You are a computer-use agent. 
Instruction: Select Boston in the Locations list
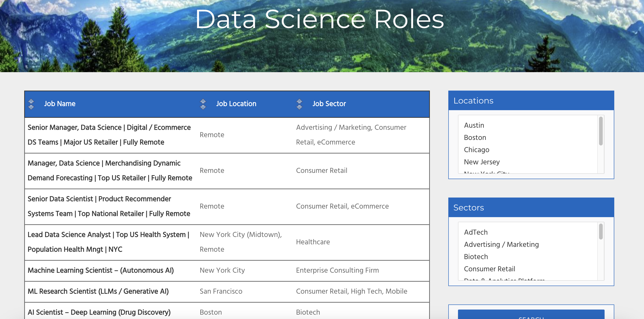coord(475,137)
